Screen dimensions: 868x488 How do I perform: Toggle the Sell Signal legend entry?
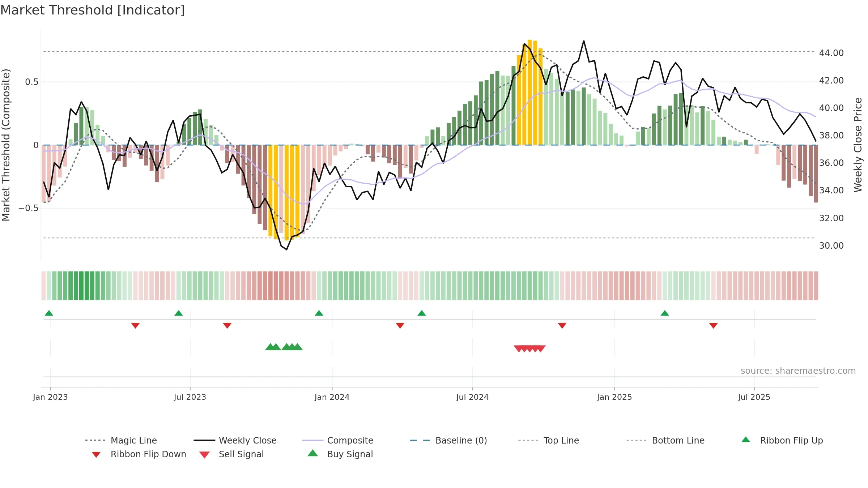231,454
